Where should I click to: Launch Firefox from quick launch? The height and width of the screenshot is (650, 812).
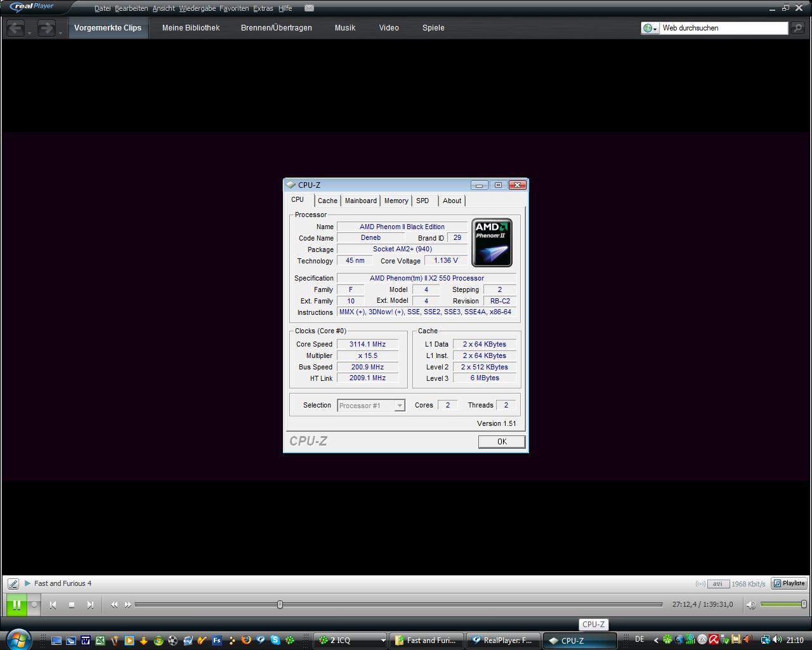pyautogui.click(x=246, y=640)
